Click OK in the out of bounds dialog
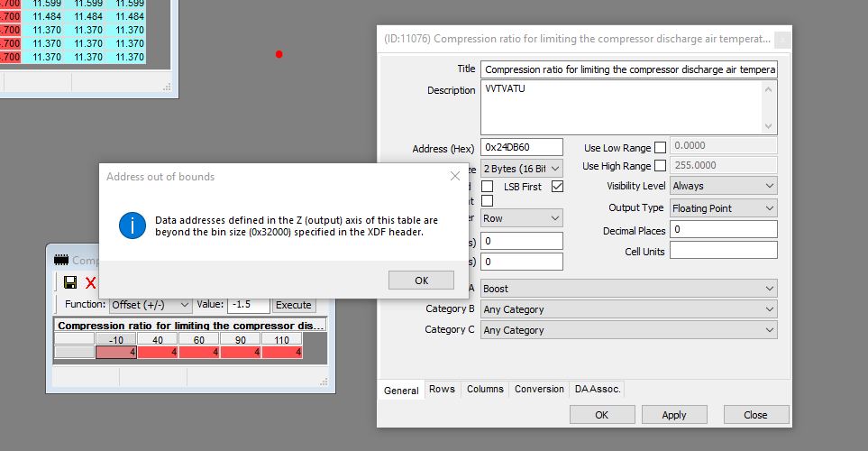Image resolution: width=868 pixels, height=451 pixels. click(x=421, y=281)
